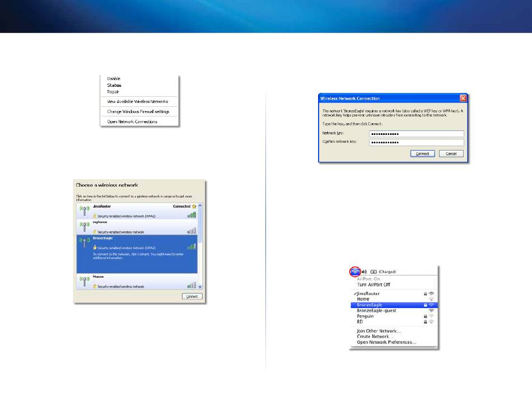Click the lock icon on BronzeEagle AirPort row

(x=425, y=305)
